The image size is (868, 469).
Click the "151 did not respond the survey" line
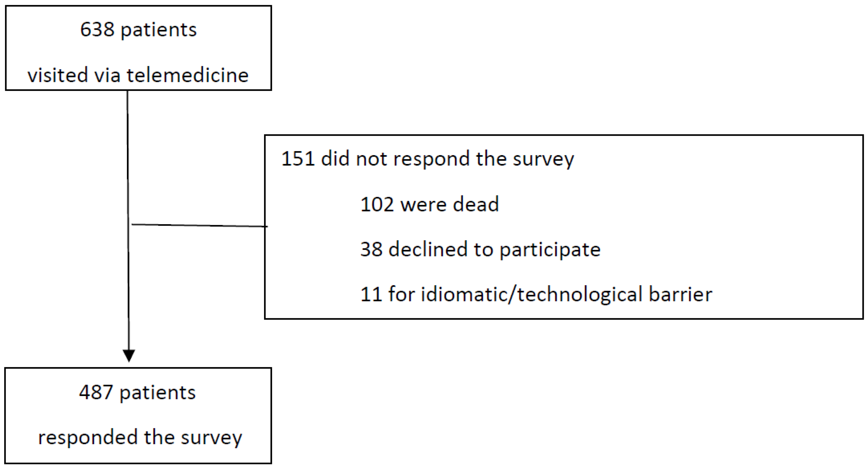click(x=427, y=159)
